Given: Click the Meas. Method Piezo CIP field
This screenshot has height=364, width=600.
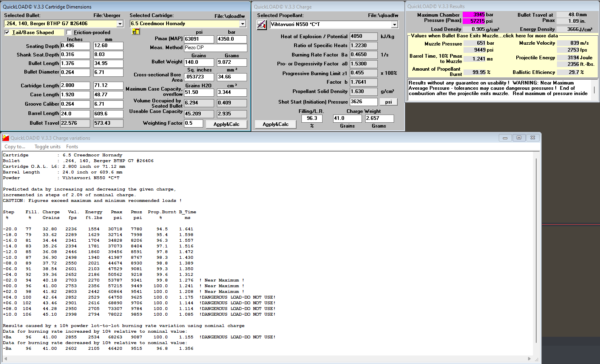Looking at the screenshot, I should 215,48.
